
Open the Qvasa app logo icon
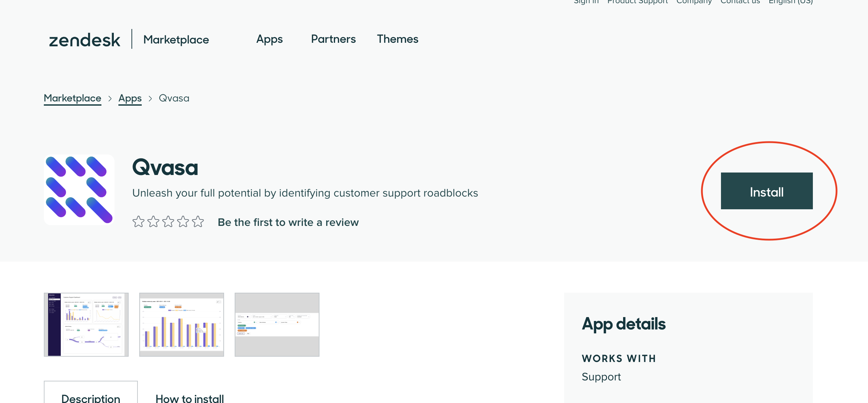click(x=79, y=190)
